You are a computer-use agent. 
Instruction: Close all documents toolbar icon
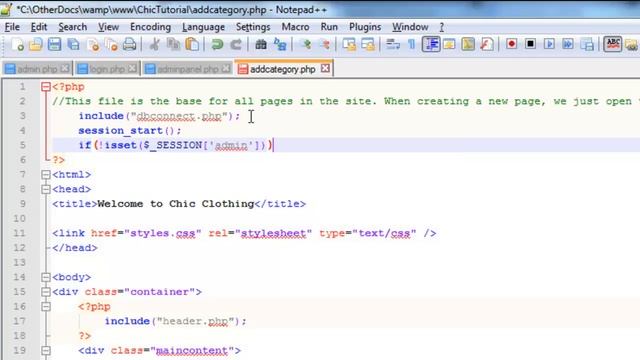(111, 44)
